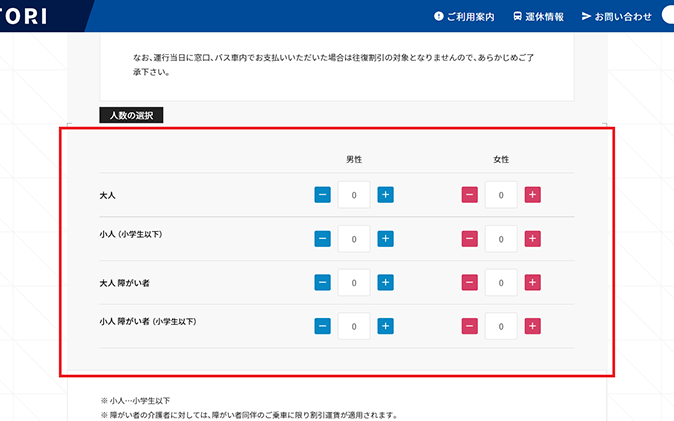Screen dimensions: 674x421
Task: Click the 大人 row label
Action: coord(107,195)
